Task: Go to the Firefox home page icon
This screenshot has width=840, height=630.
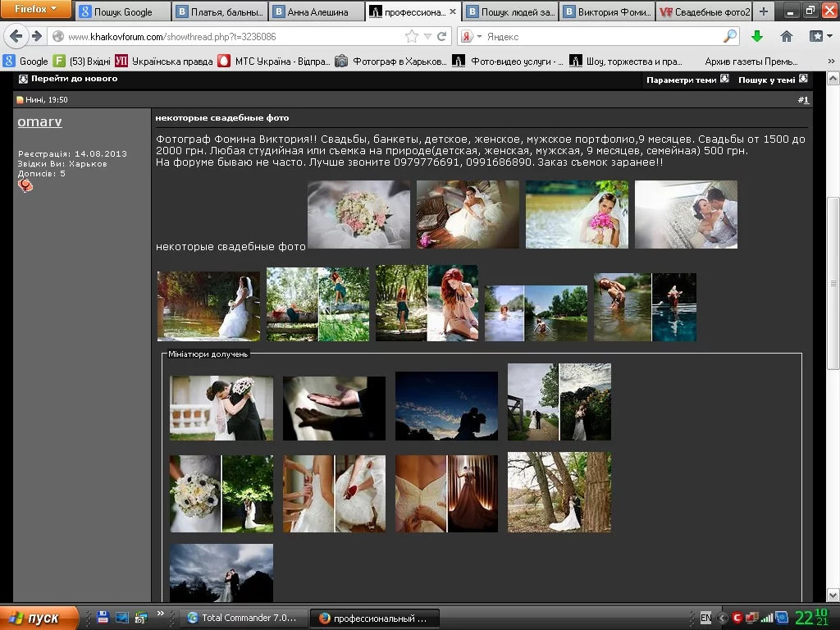Action: [x=786, y=36]
